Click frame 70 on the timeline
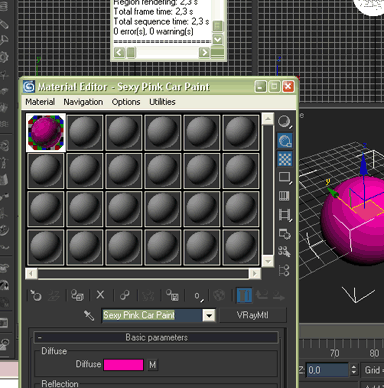384x388 pixels. 334,353
